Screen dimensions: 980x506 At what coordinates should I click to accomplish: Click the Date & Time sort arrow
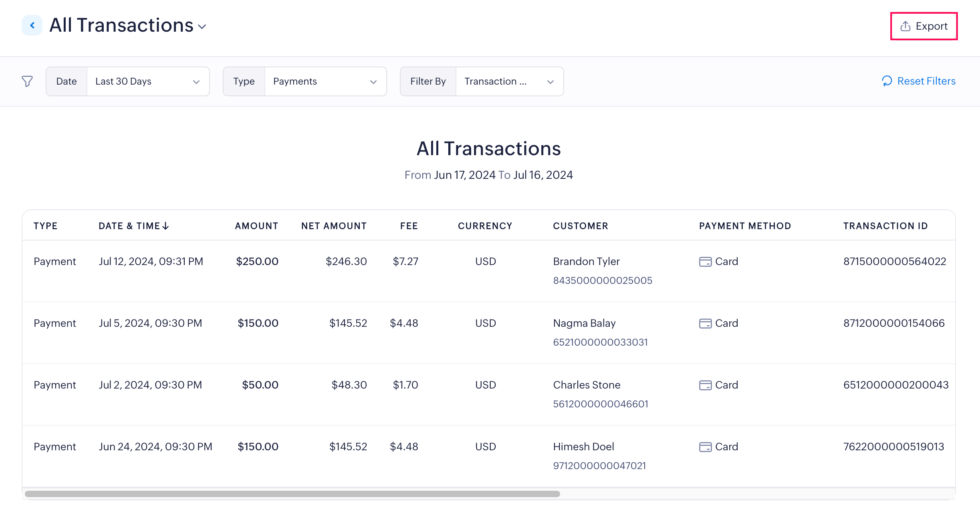click(x=165, y=226)
